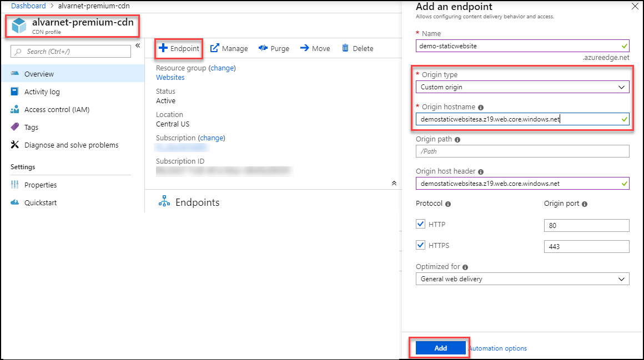
Task: Open Access control (IAM) menu item
Action: pyautogui.click(x=73, y=110)
